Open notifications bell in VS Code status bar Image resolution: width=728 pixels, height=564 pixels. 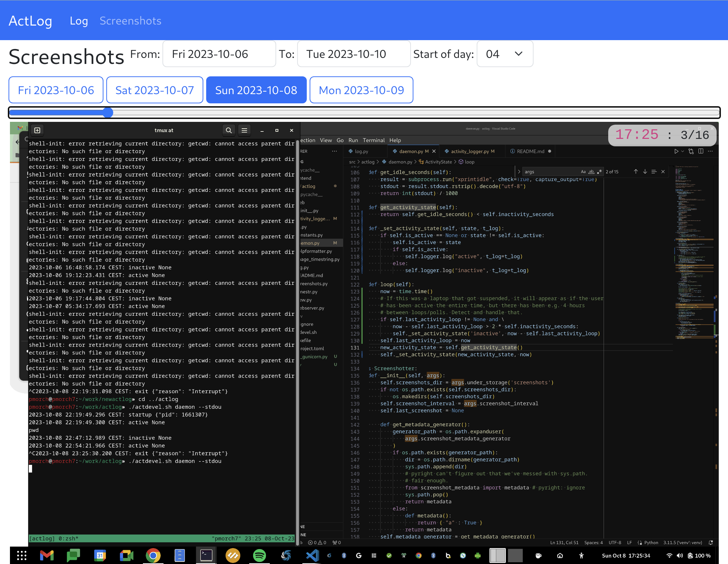pos(711,542)
